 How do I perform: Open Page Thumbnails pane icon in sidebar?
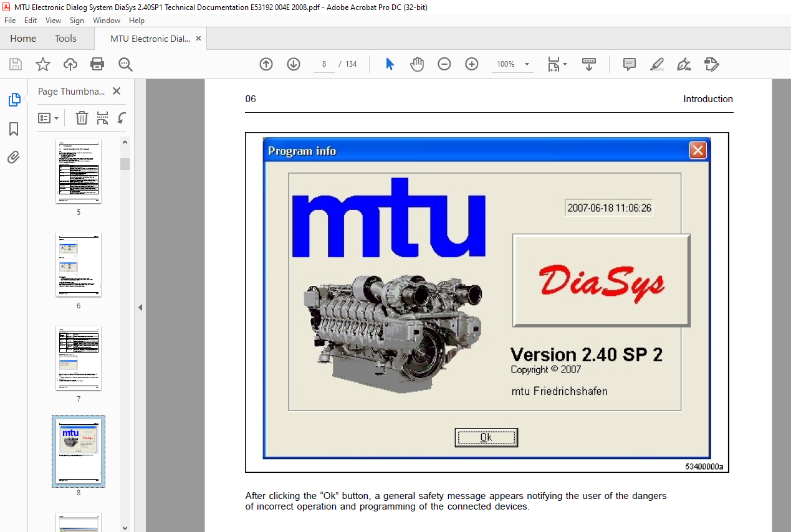click(14, 100)
